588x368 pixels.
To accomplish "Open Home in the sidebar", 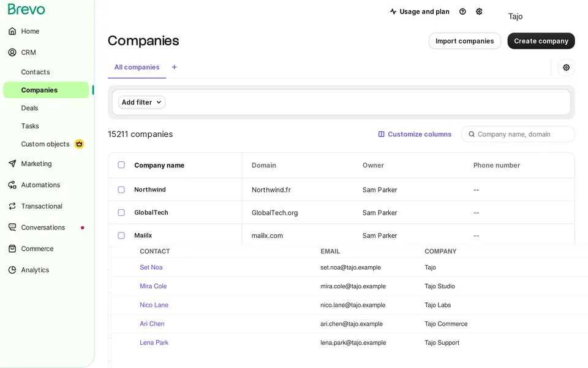I will click(30, 31).
